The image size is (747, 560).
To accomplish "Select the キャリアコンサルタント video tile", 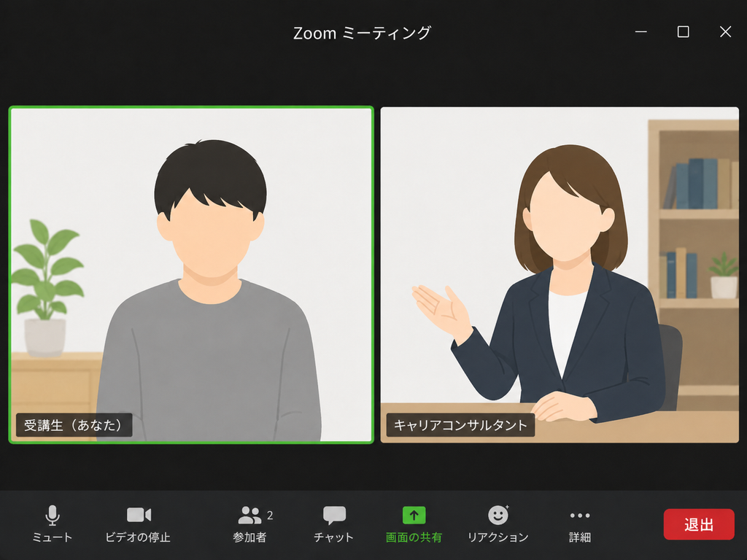I will click(560, 275).
